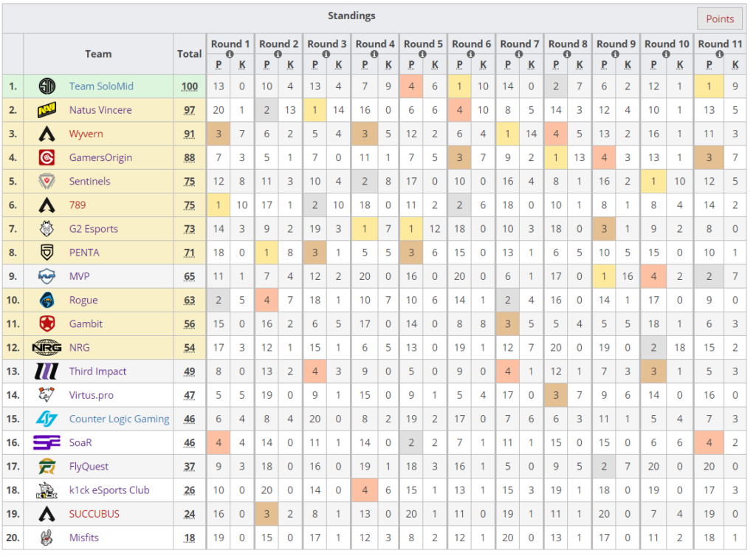Viewport: 756px width, 559px height.
Task: Click the Counter Logic Gaming logo
Action: (x=47, y=419)
